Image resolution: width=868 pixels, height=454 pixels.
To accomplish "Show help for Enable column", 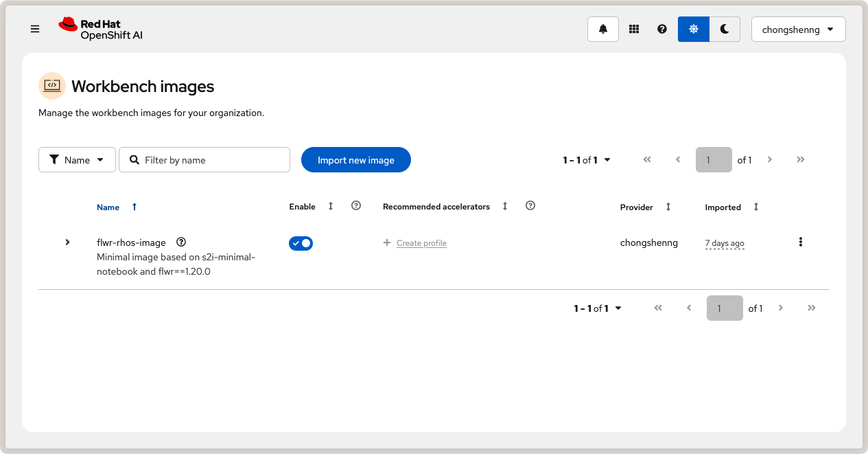I will pos(355,205).
